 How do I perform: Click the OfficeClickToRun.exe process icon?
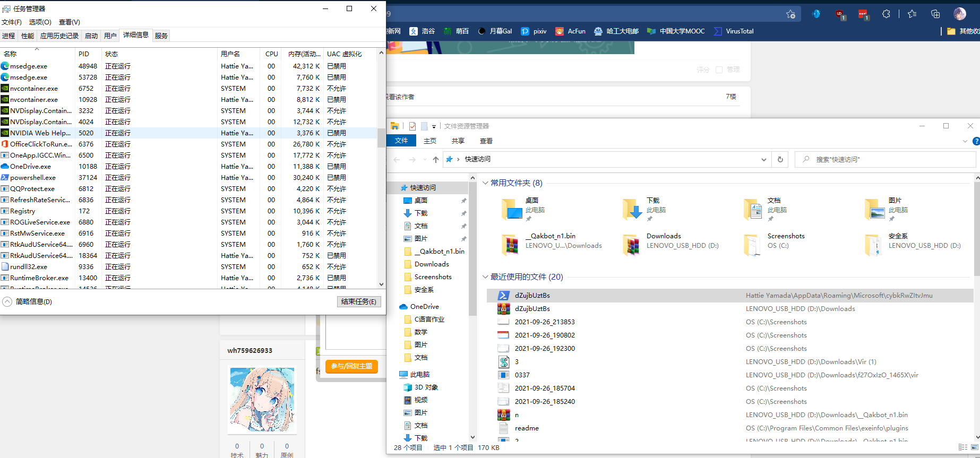5,144
